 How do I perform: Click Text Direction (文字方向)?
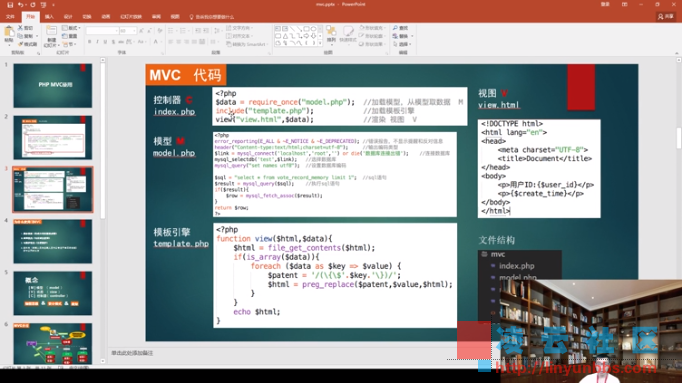tap(240, 28)
